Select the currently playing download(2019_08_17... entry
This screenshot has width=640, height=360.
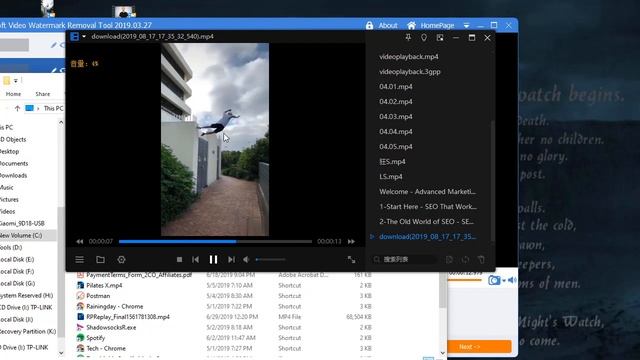(429, 237)
